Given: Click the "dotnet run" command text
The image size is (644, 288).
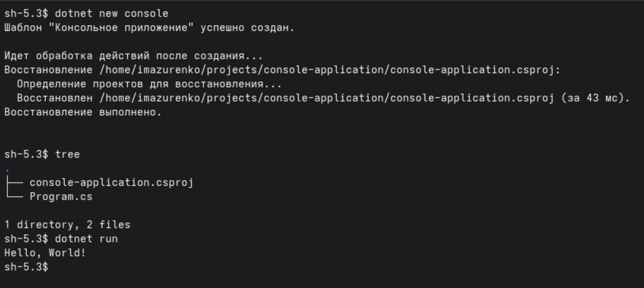Looking at the screenshot, I should (86, 239).
